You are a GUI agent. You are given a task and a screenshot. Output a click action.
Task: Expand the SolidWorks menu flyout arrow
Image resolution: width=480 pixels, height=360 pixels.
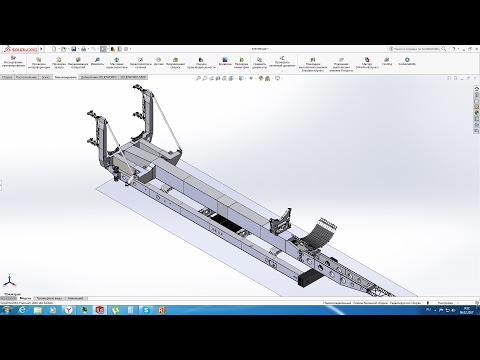(x=41, y=49)
